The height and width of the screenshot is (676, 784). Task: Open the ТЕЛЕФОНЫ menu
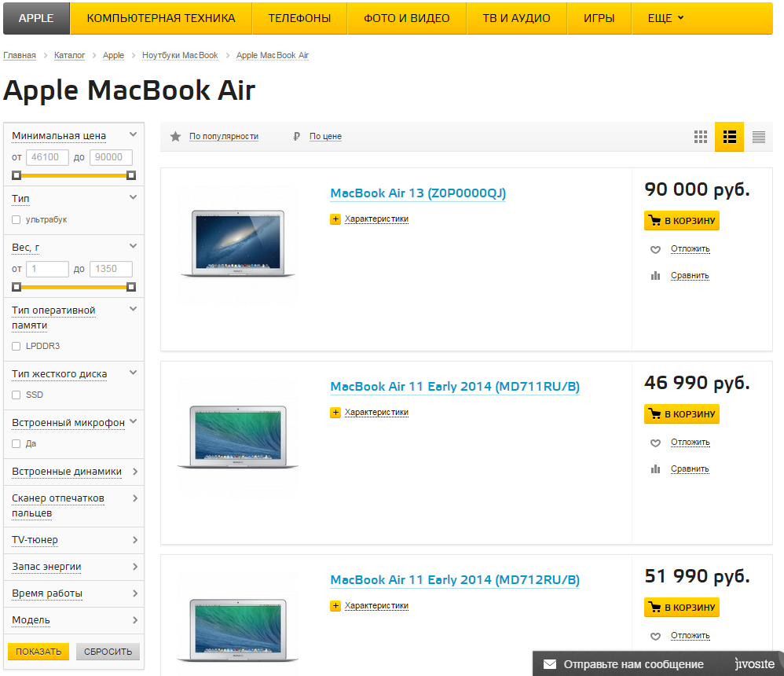click(299, 18)
